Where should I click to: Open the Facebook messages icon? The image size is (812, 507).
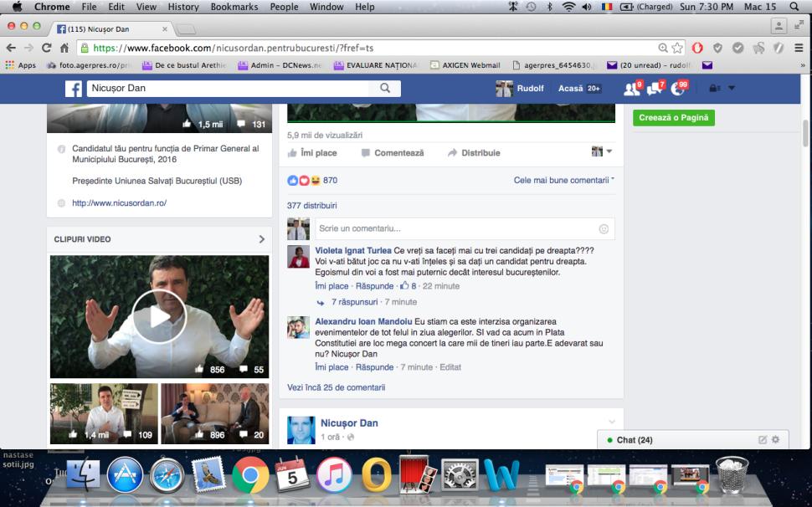[x=655, y=88]
